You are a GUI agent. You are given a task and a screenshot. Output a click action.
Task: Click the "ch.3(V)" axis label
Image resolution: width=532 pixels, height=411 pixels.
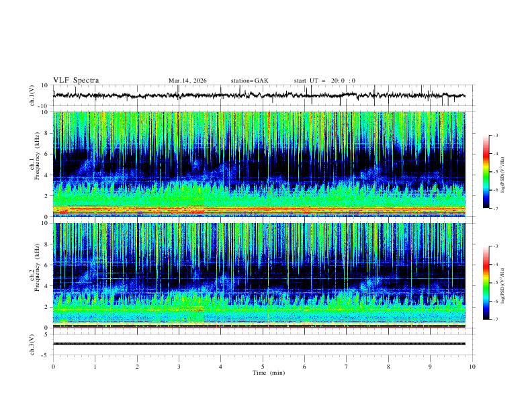coord(32,345)
